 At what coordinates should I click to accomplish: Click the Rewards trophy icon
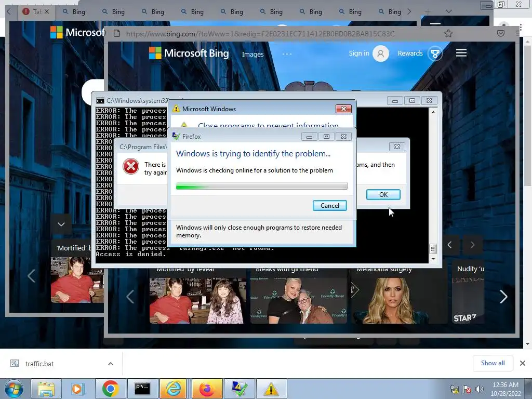coord(435,54)
